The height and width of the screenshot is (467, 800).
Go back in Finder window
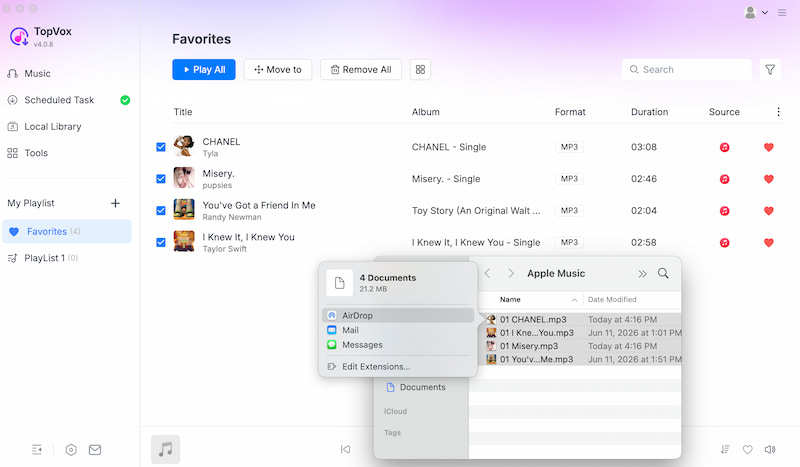(487, 274)
